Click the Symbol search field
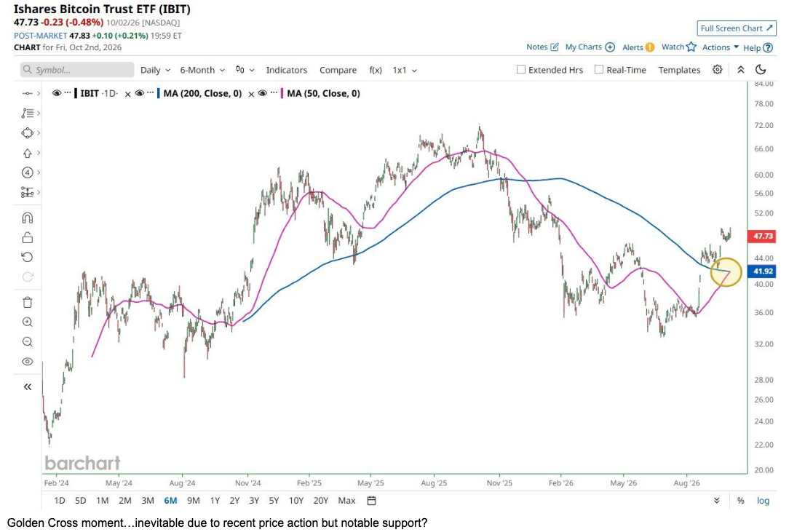Viewport: 805px width, 532px height. tap(77, 70)
